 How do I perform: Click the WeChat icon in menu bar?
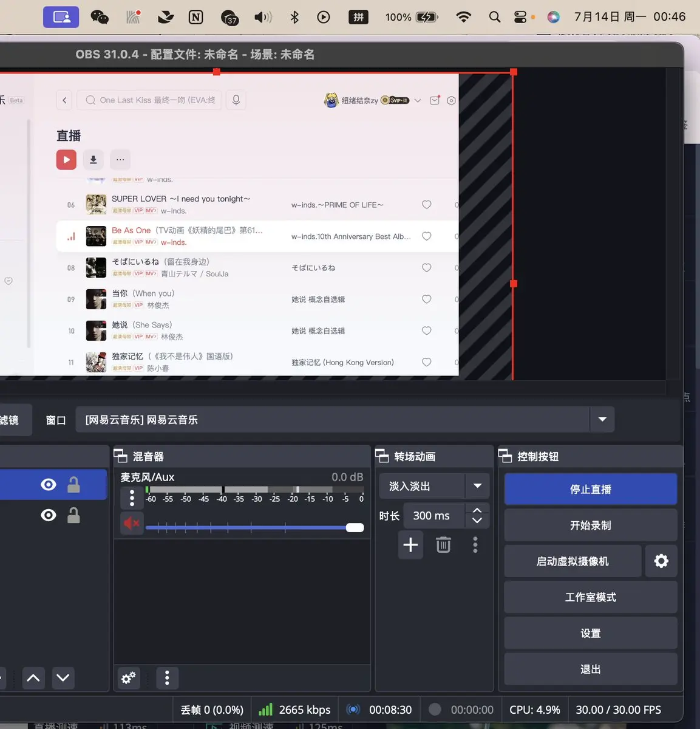100,17
